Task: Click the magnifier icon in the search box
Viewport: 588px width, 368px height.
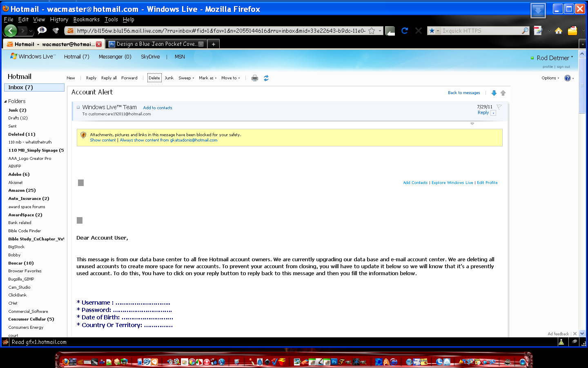Action: pyautogui.click(x=525, y=31)
